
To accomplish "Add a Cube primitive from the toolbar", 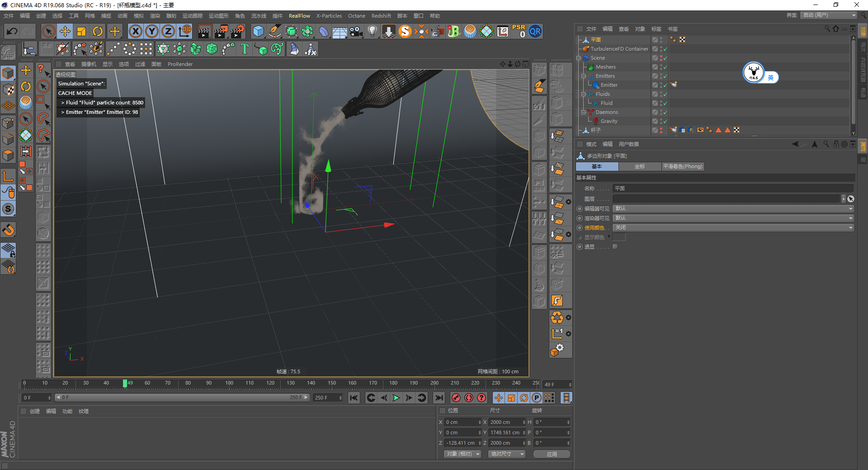I will [258, 31].
